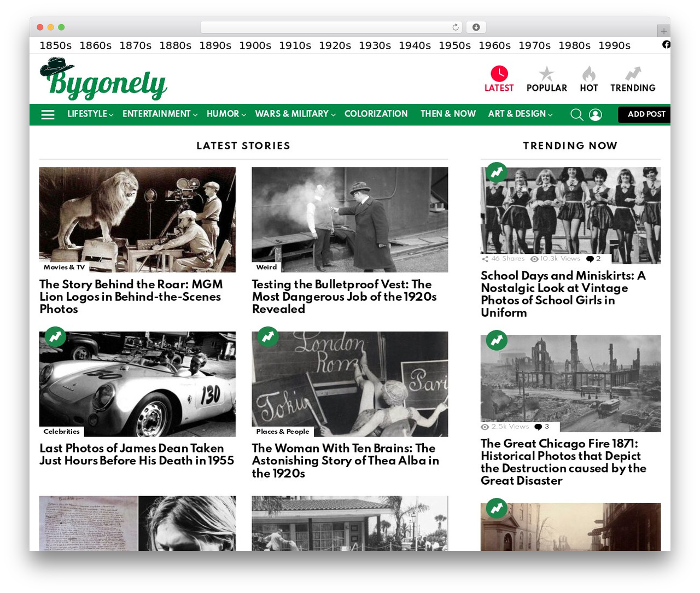The image size is (700, 593).
Task: Go to the 1990s decade link
Action: coord(615,45)
